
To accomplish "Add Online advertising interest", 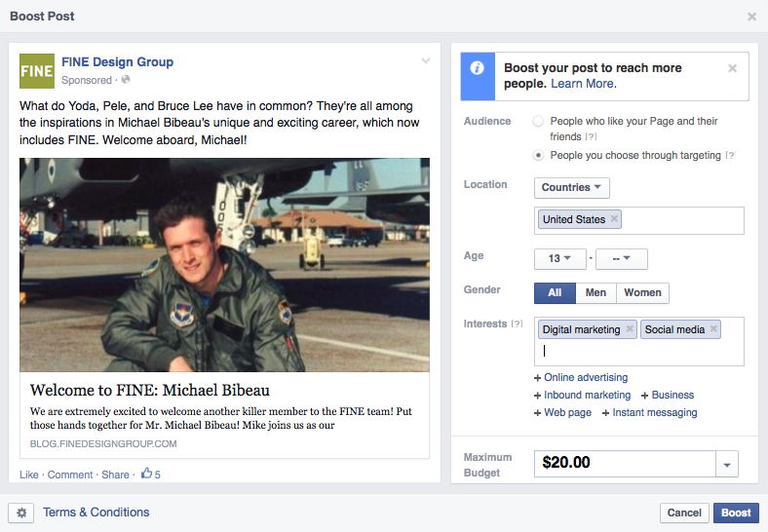I will pyautogui.click(x=581, y=378).
